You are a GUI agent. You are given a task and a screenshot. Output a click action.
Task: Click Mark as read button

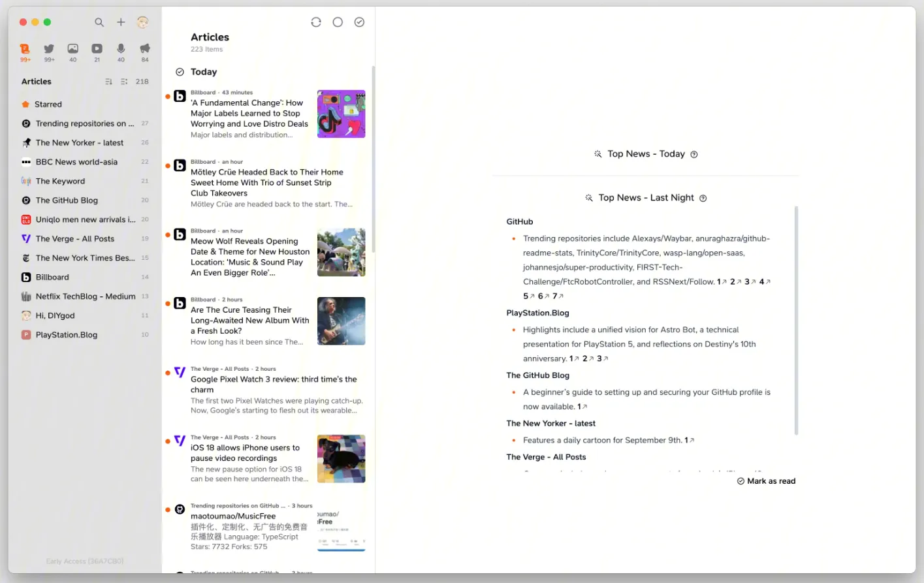766,481
